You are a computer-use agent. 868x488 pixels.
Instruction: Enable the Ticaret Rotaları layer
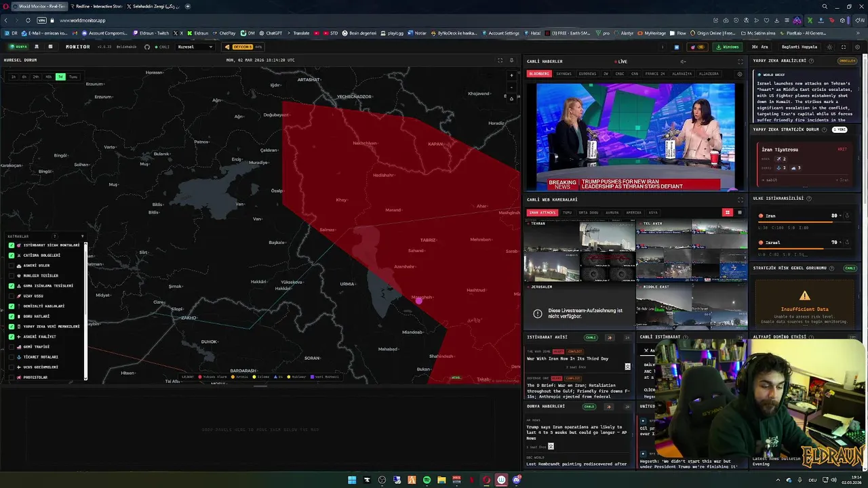click(x=12, y=357)
